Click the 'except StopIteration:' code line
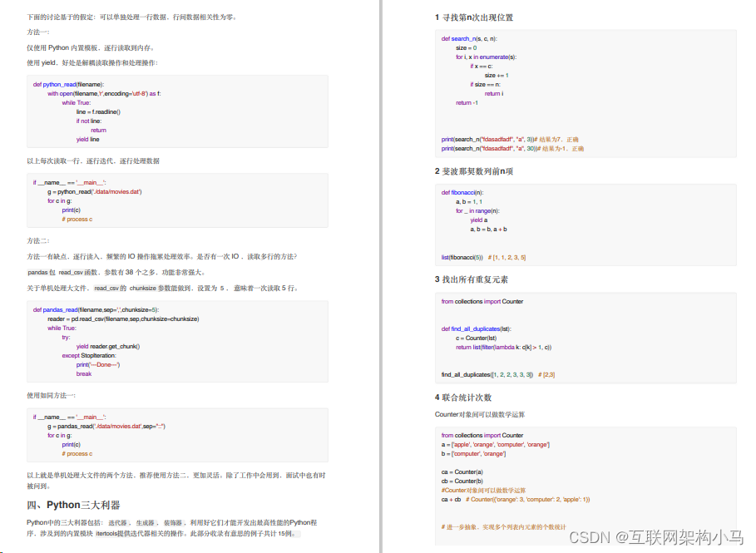 89,356
